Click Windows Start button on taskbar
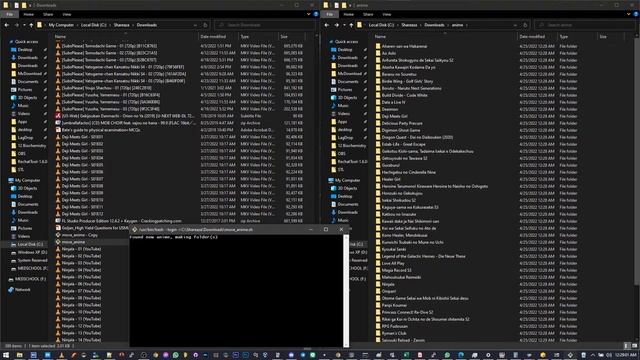 coord(6,355)
